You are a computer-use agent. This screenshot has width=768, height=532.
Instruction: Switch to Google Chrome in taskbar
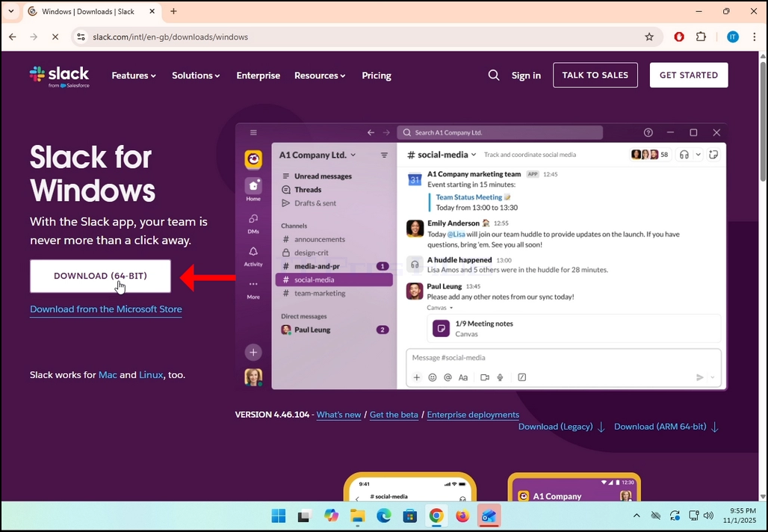(436, 516)
